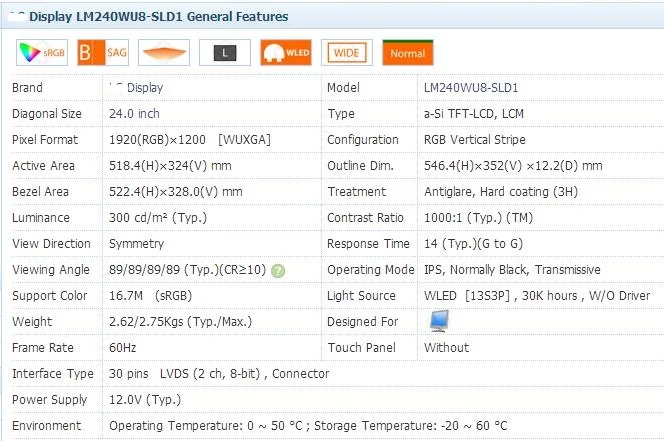This screenshot has width=664, height=441.
Task: Click the monitor icon in Designed For
Action: 438,321
